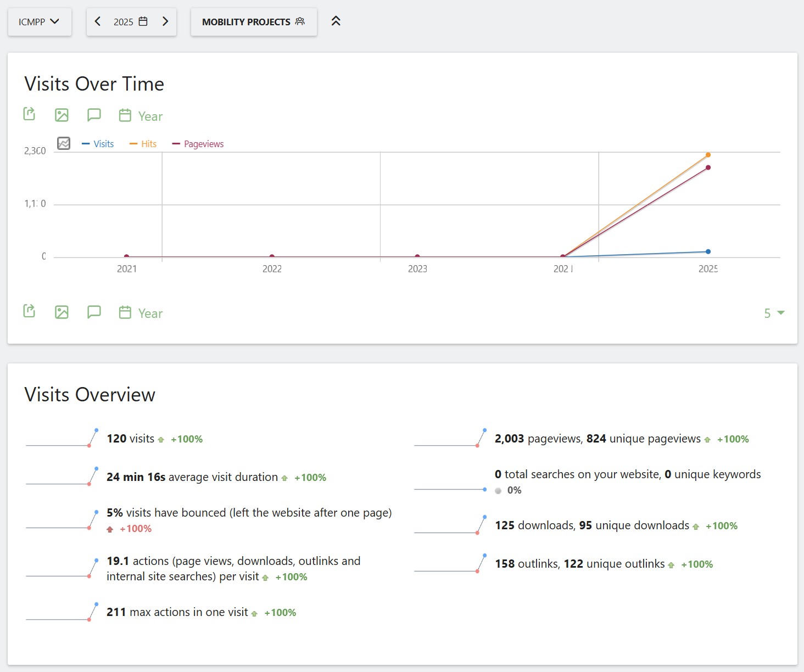Click the lower image export icon
This screenshot has width=804, height=672.
pyautogui.click(x=62, y=312)
